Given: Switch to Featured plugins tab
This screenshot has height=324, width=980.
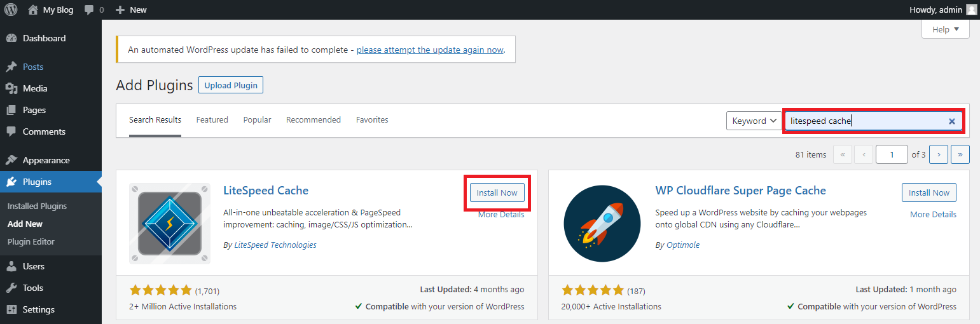Looking at the screenshot, I should coord(212,119).
